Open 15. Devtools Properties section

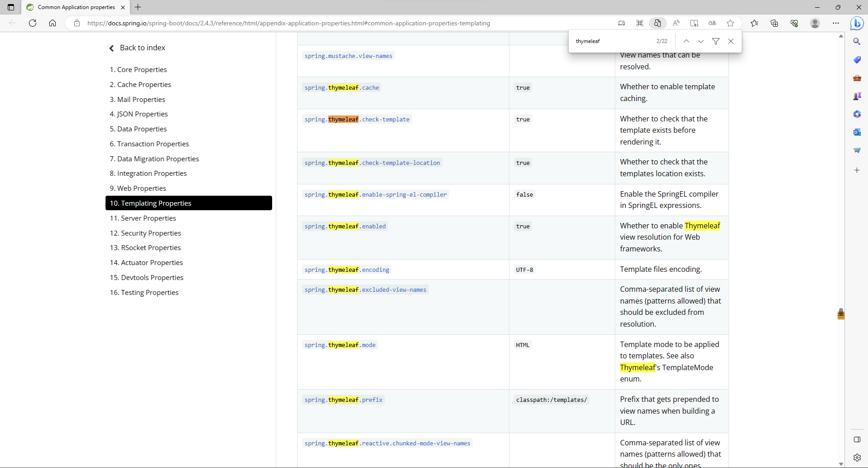[x=147, y=277]
